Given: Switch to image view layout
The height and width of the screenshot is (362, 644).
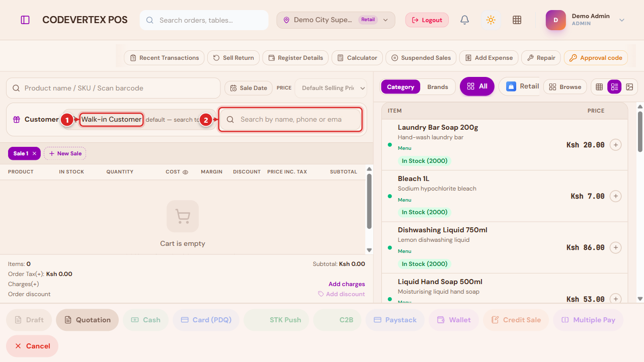Looking at the screenshot, I should coord(629,87).
